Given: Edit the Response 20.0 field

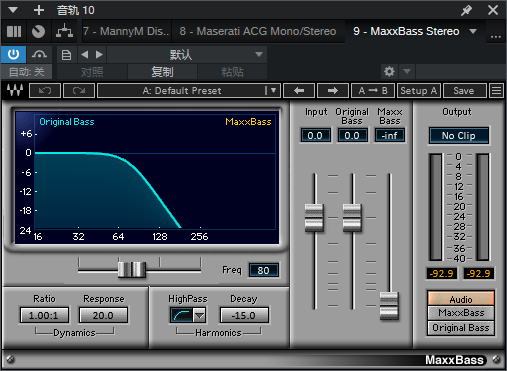Looking at the screenshot, I should (103, 315).
